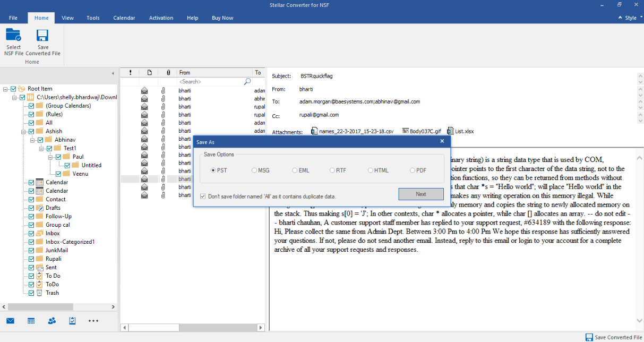Switch to the View tab
Image resolution: width=644 pixels, height=342 pixels.
[67, 18]
